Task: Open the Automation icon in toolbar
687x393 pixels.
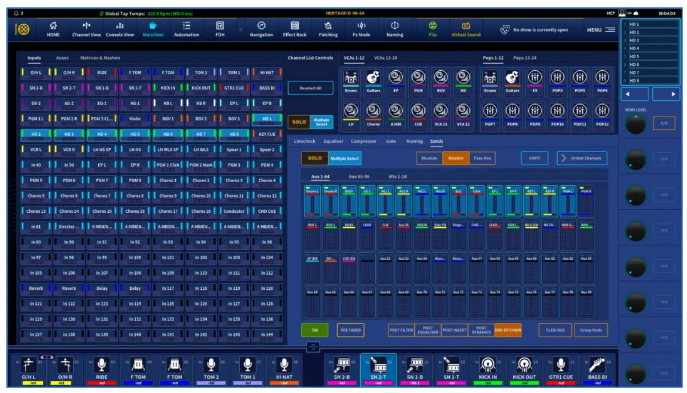Action: point(186,29)
